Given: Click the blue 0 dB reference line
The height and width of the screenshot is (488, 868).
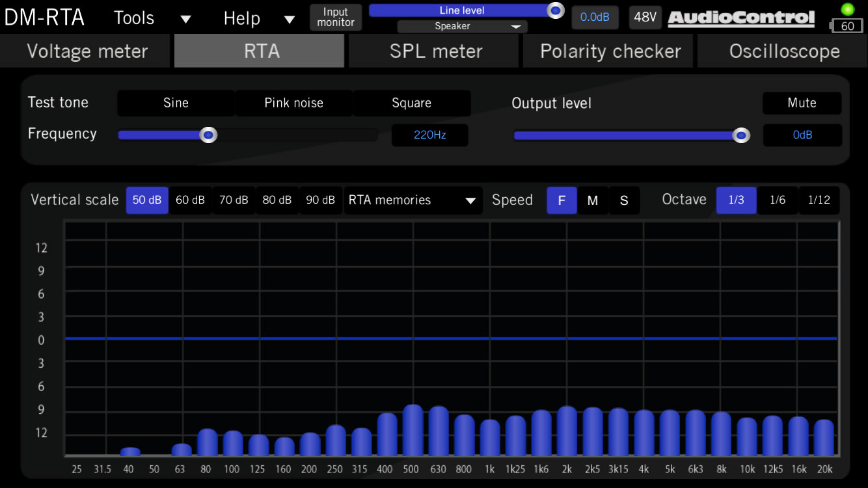Looking at the screenshot, I should [x=450, y=338].
